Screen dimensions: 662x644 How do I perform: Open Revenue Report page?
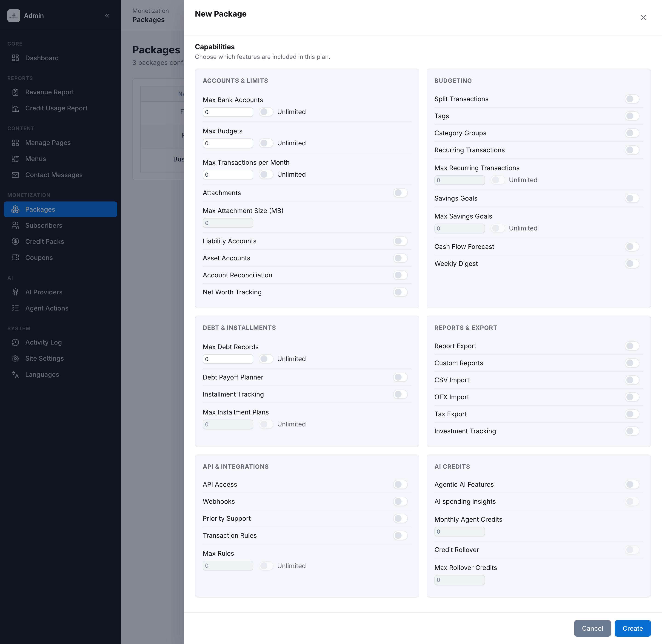click(x=60, y=92)
